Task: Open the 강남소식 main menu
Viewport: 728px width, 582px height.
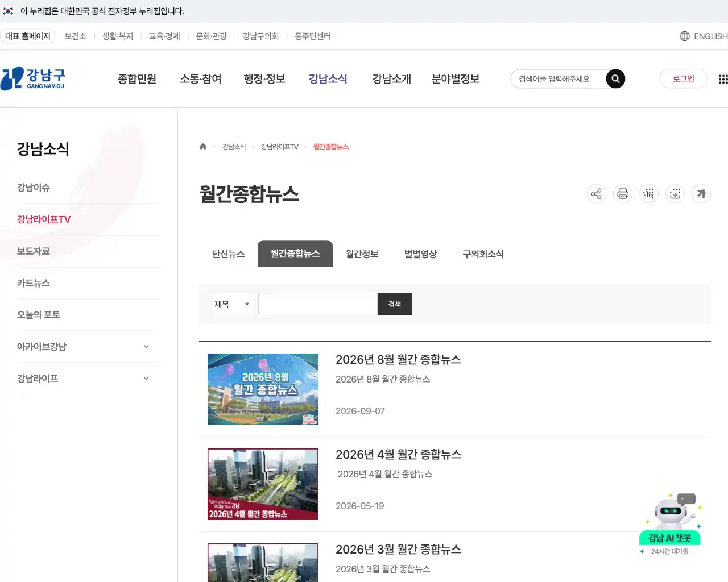Action: [328, 79]
